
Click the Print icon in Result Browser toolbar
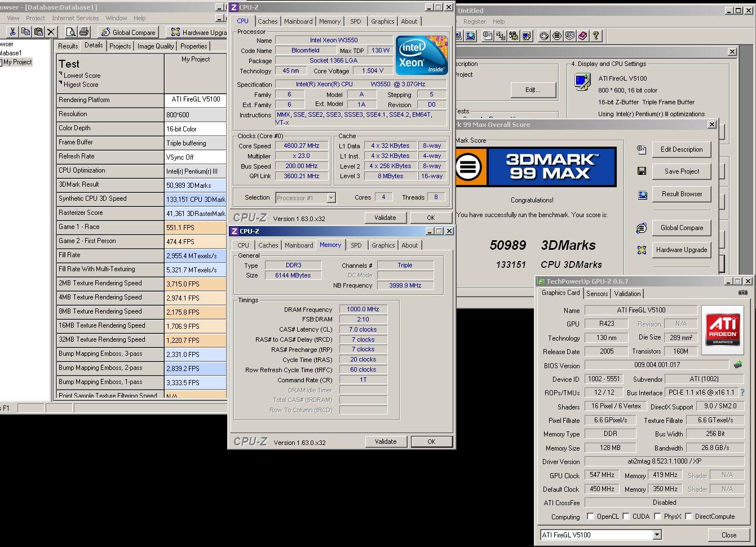(84, 32)
